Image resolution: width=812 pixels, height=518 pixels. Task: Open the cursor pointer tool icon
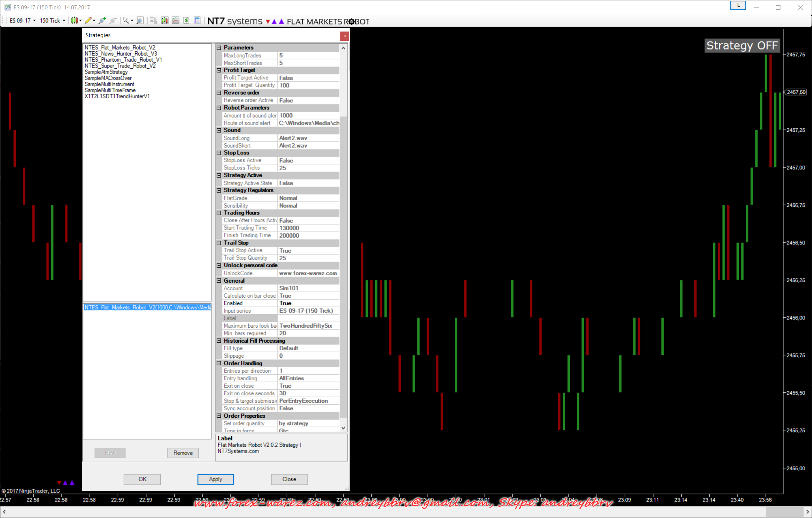point(126,21)
